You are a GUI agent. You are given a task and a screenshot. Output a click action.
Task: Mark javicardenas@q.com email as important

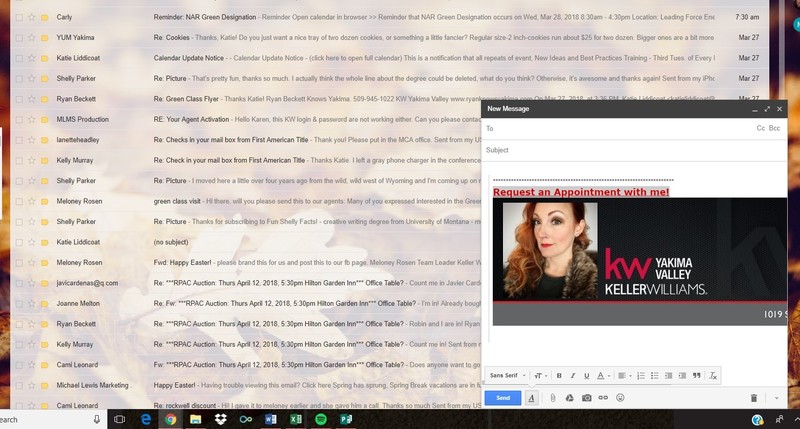[44, 283]
